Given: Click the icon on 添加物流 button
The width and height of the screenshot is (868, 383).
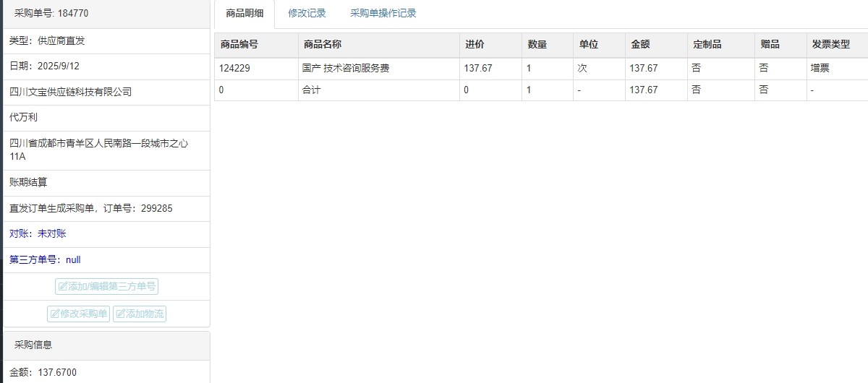Looking at the screenshot, I should point(120,314).
